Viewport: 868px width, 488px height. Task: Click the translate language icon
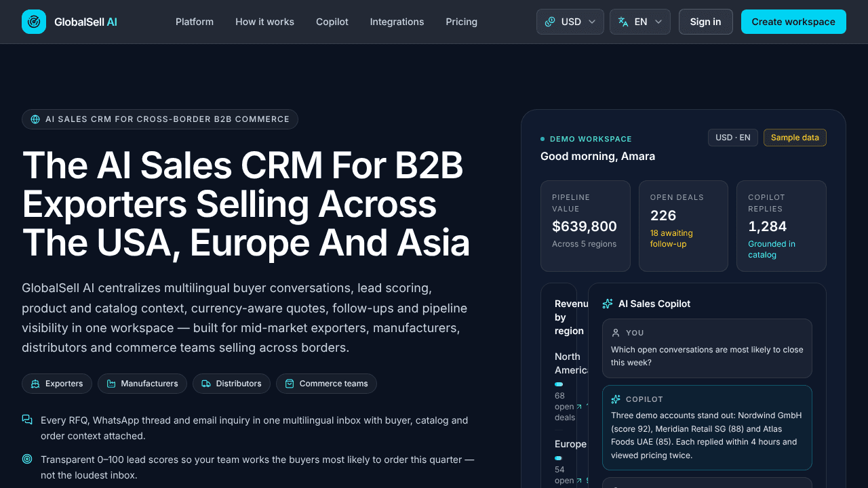pos(623,22)
